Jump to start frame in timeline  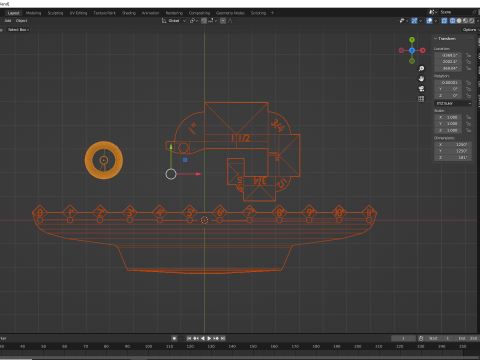189,338
